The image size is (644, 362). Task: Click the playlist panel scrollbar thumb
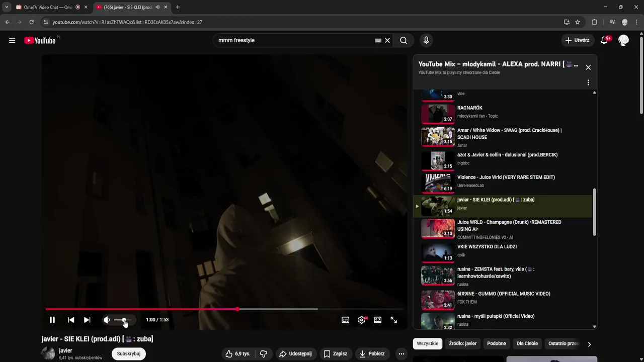[x=594, y=212]
